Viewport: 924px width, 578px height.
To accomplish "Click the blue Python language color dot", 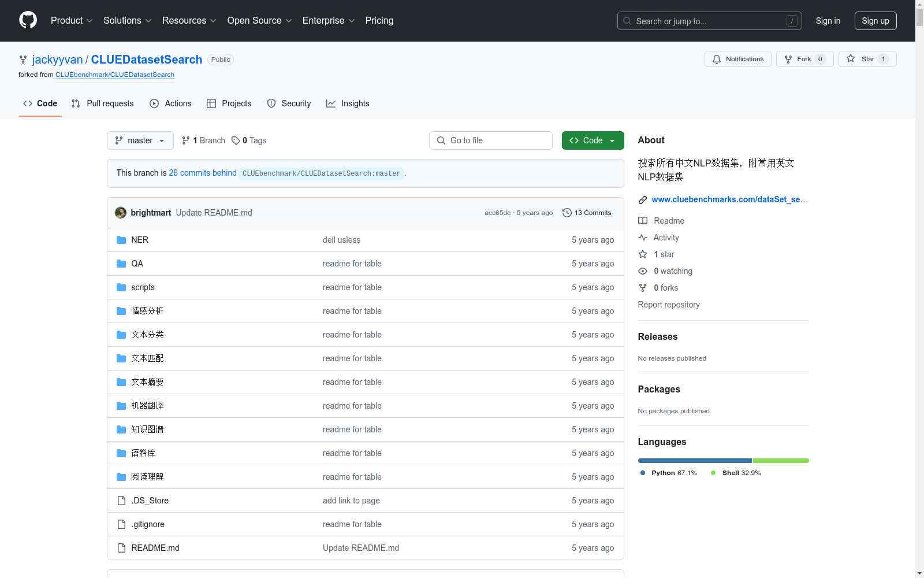I will (643, 473).
